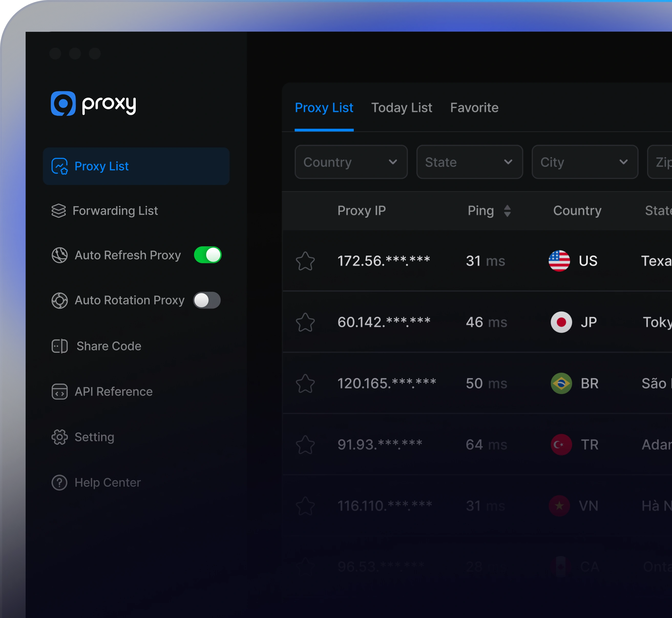Screen dimensions: 672x618
Task: Open Forwarding List via its layers icon
Action: click(x=59, y=211)
